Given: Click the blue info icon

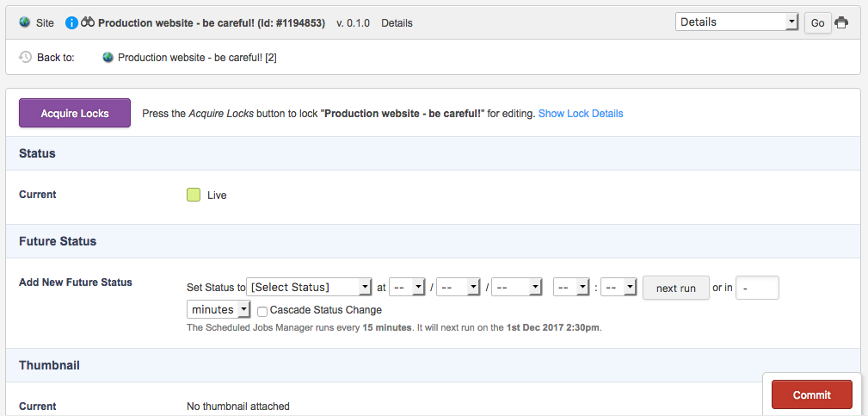Looking at the screenshot, I should [72, 22].
